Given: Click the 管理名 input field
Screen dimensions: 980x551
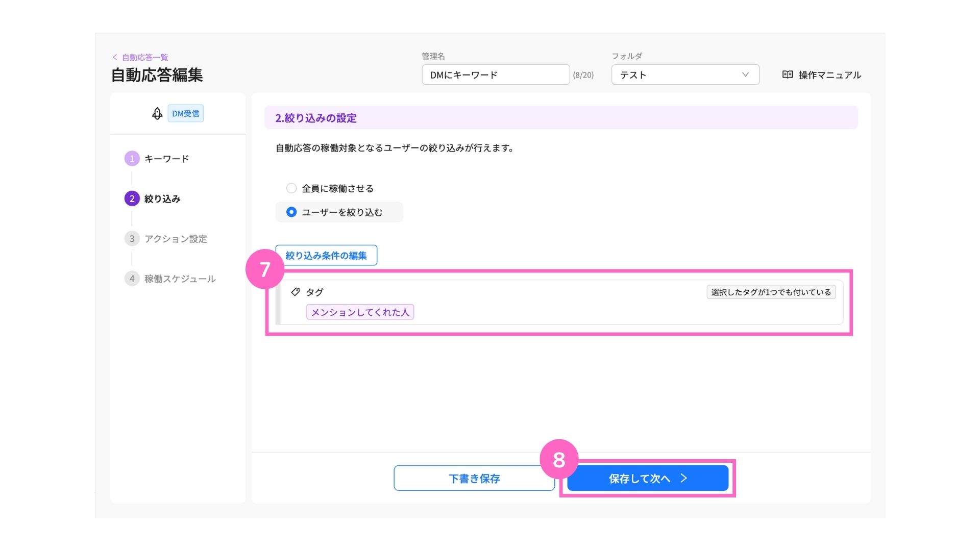Looking at the screenshot, I should pos(496,74).
